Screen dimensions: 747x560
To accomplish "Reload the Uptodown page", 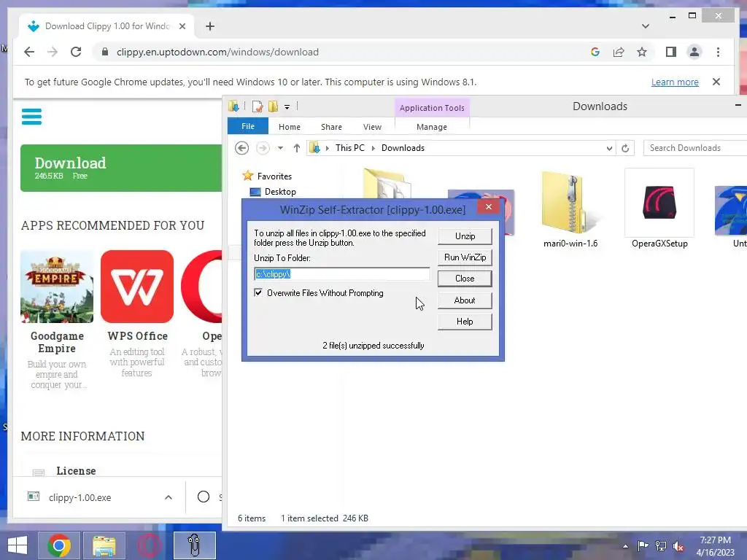I will 76,52.
